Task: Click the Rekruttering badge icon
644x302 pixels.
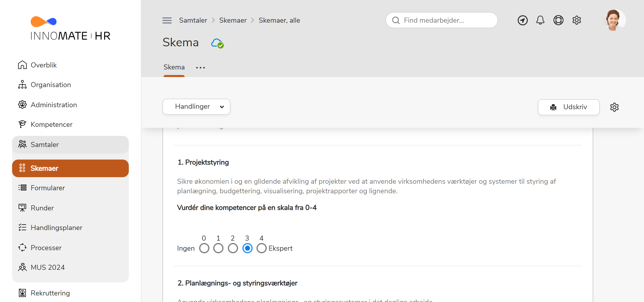Action: (x=22, y=293)
